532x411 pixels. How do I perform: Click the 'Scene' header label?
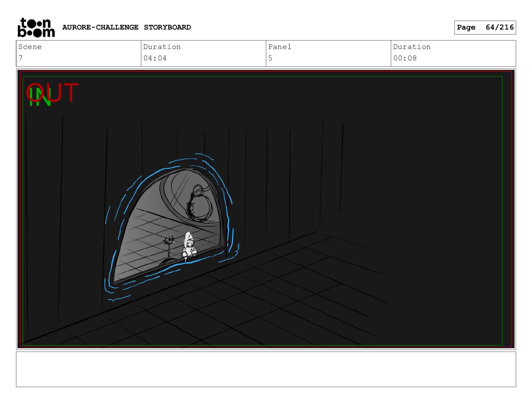coord(30,47)
